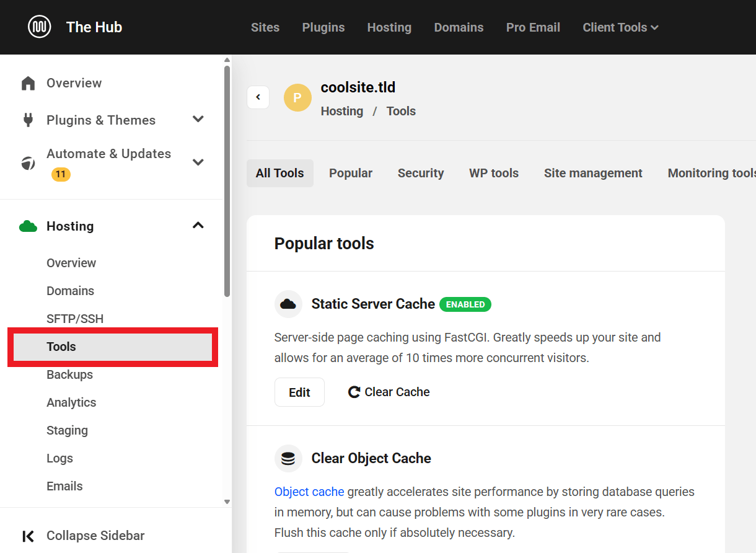Open Logs in the sidebar
The image size is (756, 553).
(59, 458)
